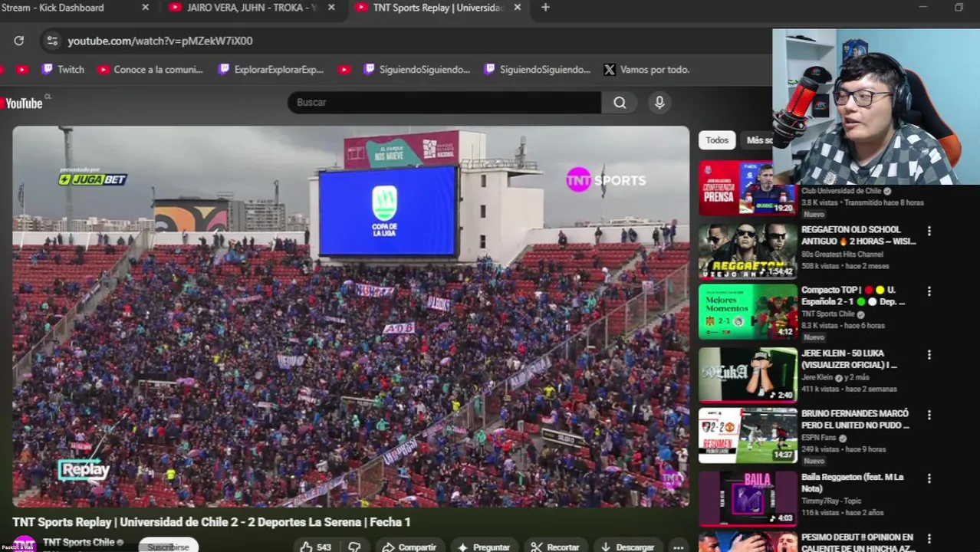Open options menu for REGGAETON OLD SCHOOL video
Image resolution: width=980 pixels, height=552 pixels.
point(929,231)
